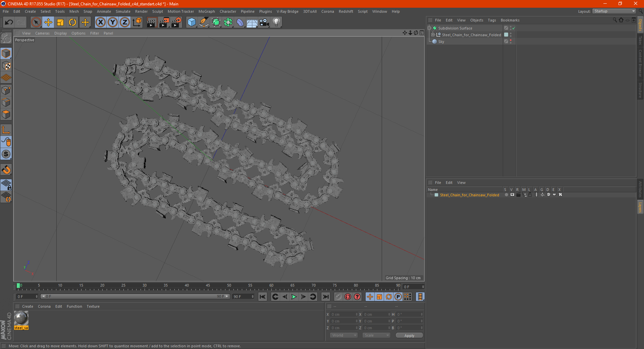
Task: Click the end frame 90 F stepper
Action: (253, 297)
